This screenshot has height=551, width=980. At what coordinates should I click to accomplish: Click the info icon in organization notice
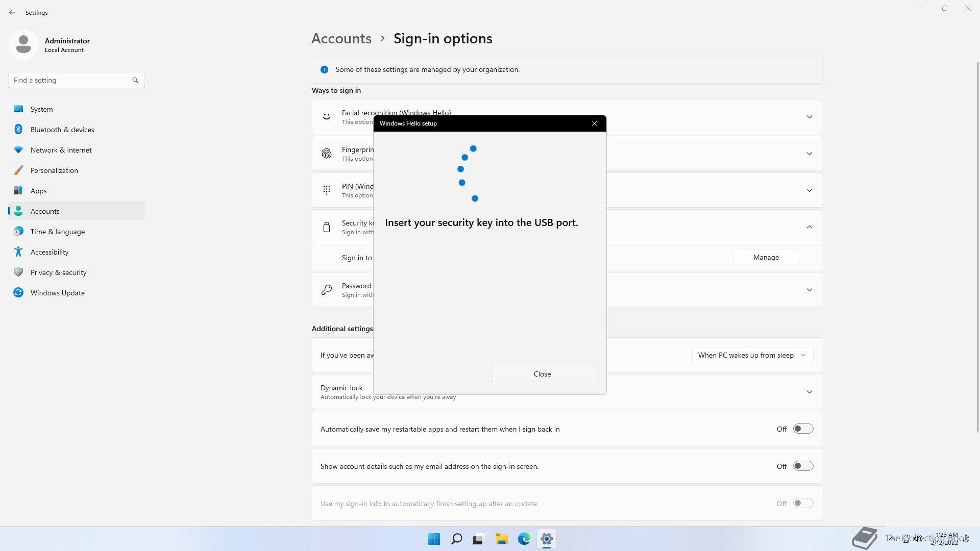pos(324,69)
